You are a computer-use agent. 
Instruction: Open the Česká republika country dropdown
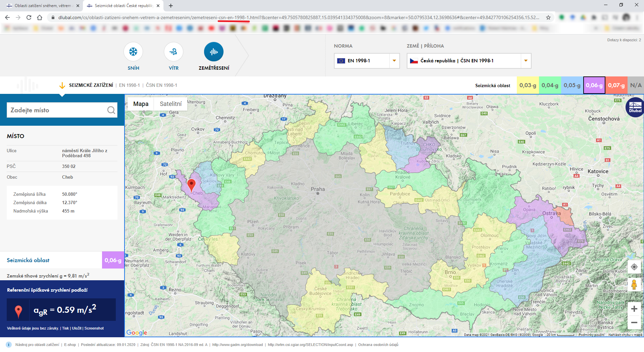click(x=469, y=61)
